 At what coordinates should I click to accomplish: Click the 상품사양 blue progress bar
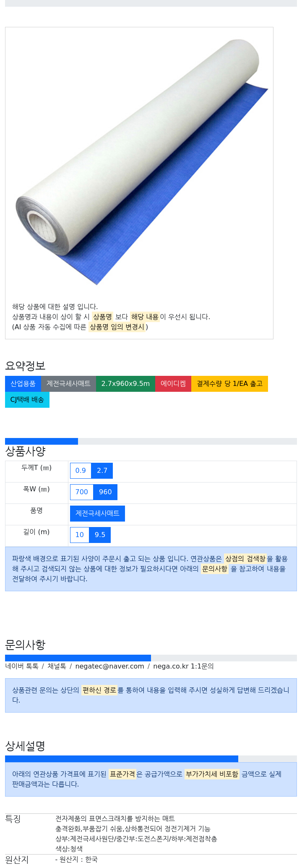pyautogui.click(x=42, y=441)
